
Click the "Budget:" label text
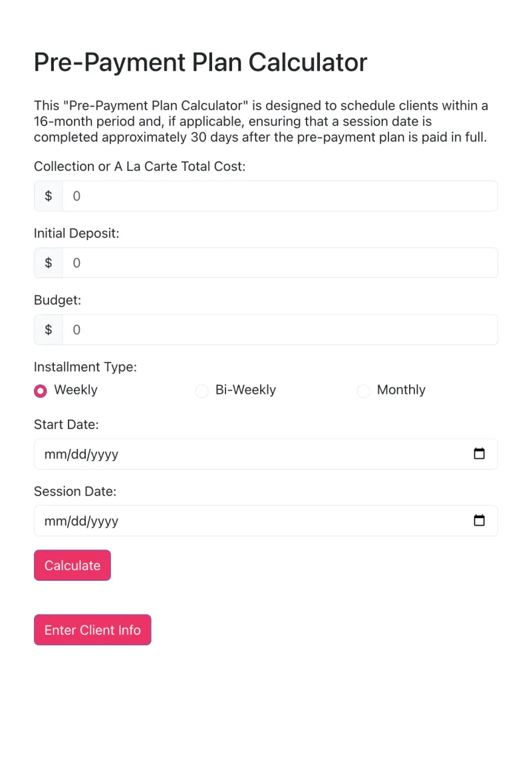point(57,300)
